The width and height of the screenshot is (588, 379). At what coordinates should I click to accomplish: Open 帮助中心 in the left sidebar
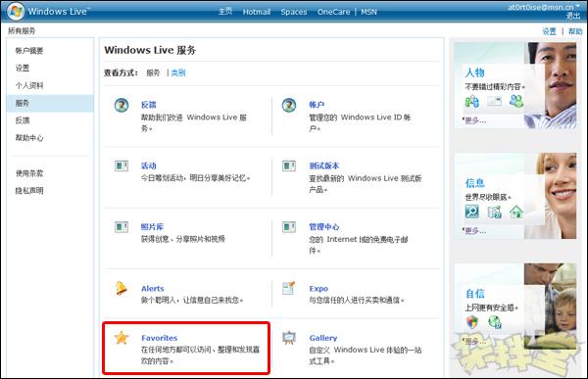pos(29,138)
